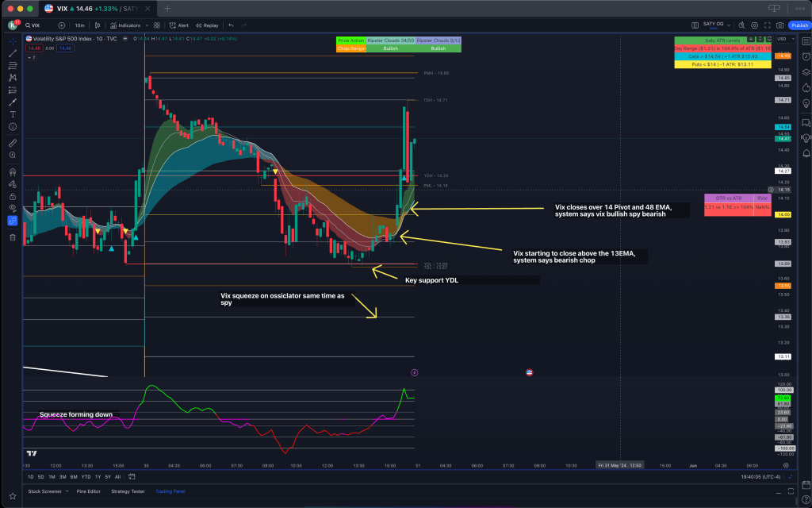Toggle lock all drawing tools

pyautogui.click(x=12, y=196)
